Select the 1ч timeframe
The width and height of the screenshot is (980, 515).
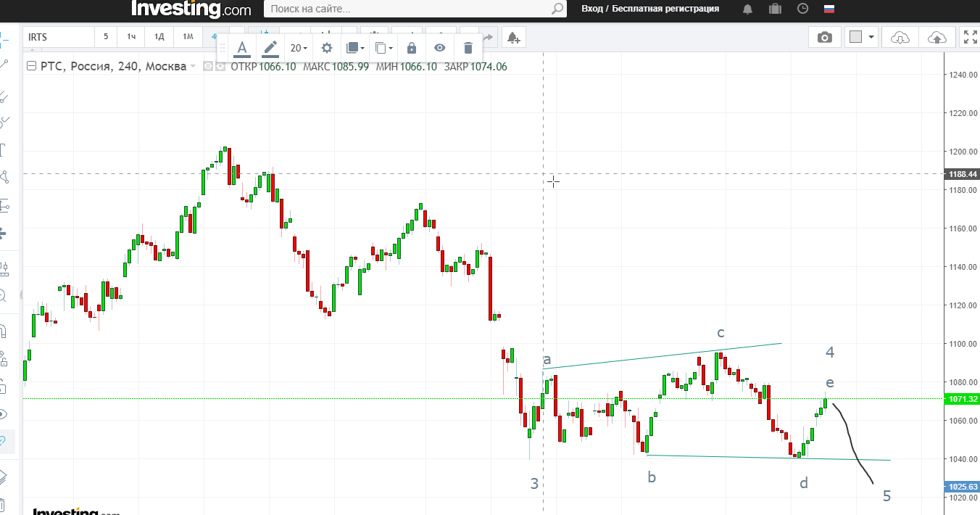tap(131, 37)
